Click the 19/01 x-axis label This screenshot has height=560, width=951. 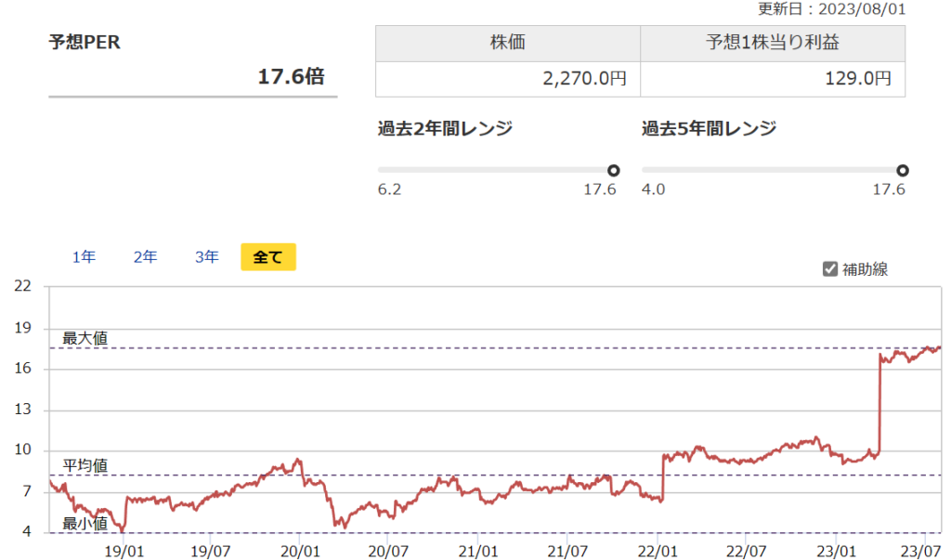click(x=124, y=552)
